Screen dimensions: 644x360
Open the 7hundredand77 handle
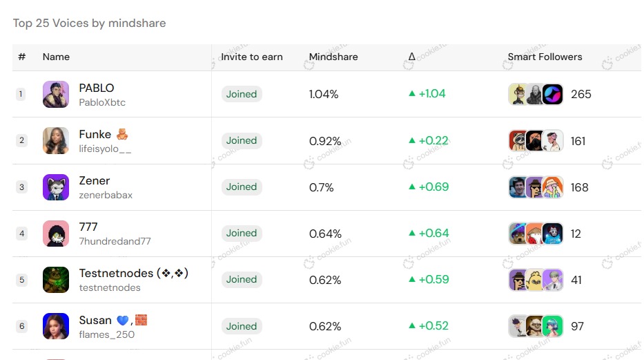(115, 241)
